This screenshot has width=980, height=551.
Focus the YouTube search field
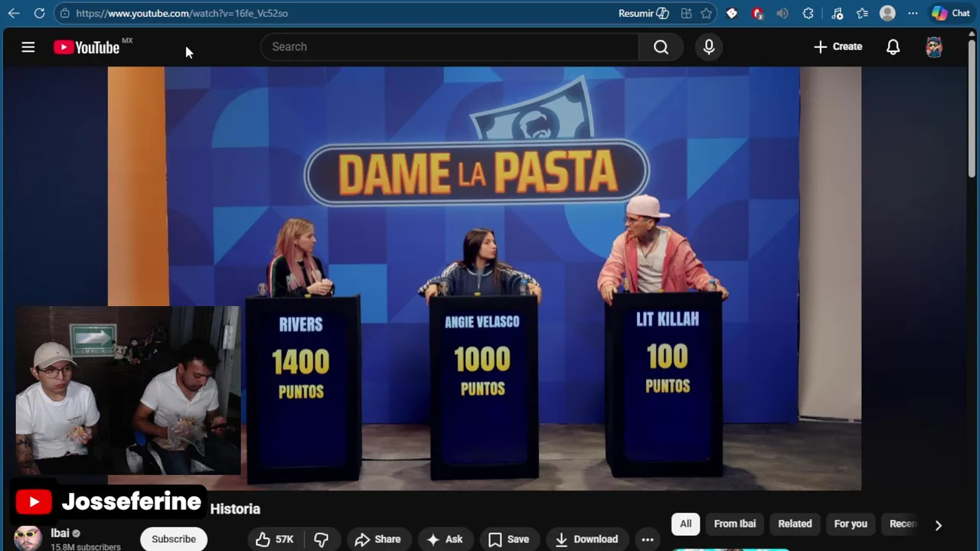point(450,47)
